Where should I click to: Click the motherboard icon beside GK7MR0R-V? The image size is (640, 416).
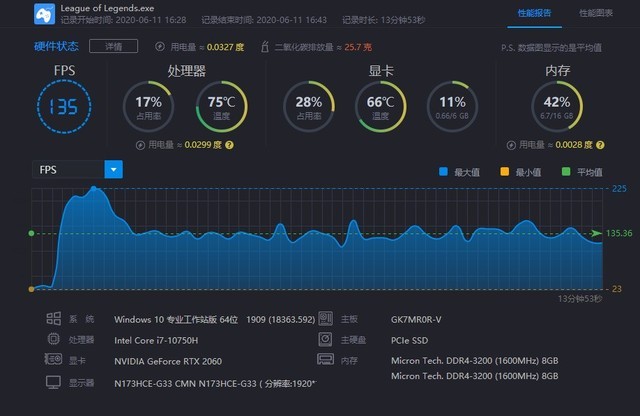(x=324, y=319)
